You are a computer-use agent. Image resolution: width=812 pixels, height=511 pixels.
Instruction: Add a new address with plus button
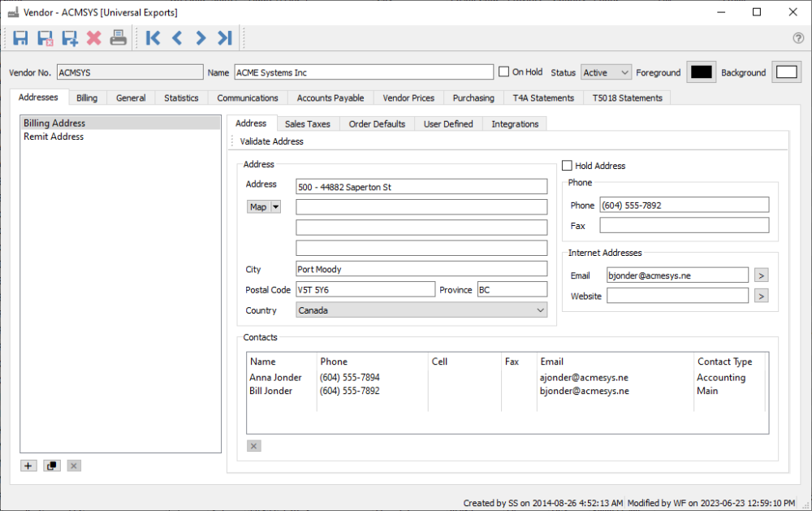pyautogui.click(x=29, y=466)
